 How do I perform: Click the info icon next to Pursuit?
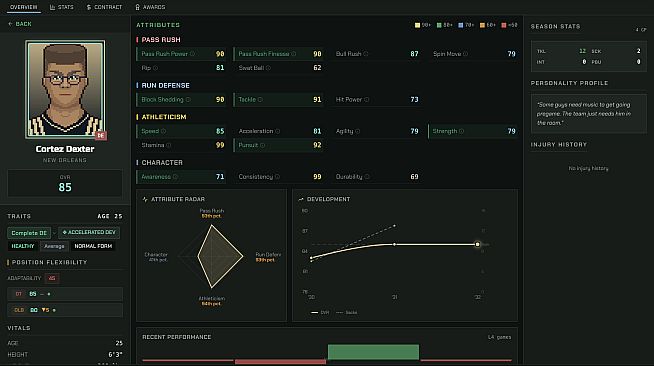click(x=262, y=145)
